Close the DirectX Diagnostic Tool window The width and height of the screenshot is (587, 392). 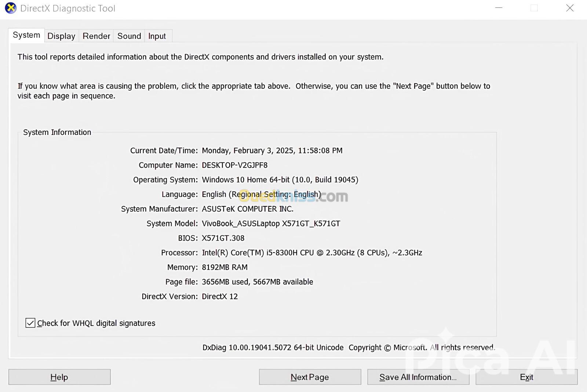click(570, 8)
